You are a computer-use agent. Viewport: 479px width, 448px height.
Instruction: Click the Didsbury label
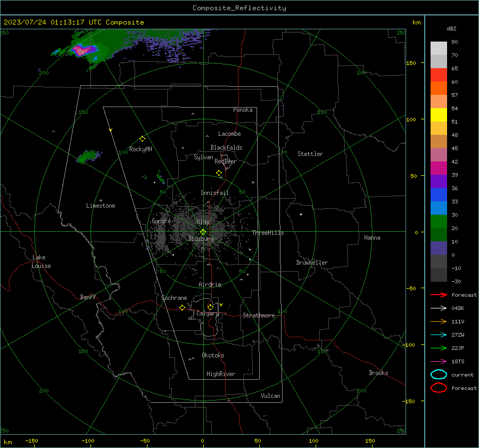click(201, 239)
